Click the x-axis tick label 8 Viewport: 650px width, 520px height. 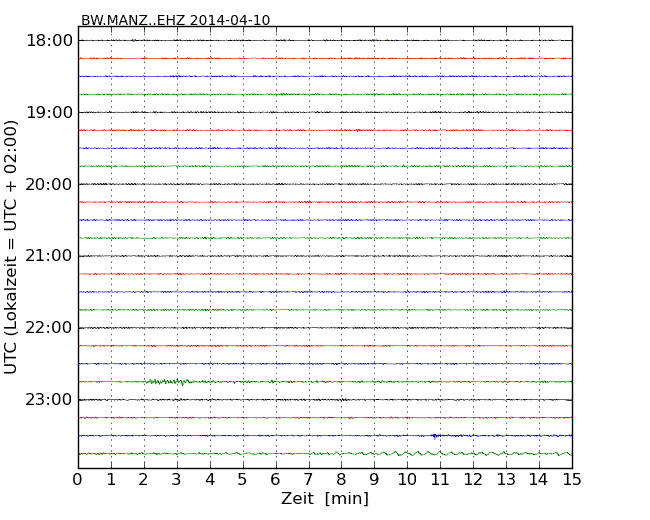click(x=341, y=479)
